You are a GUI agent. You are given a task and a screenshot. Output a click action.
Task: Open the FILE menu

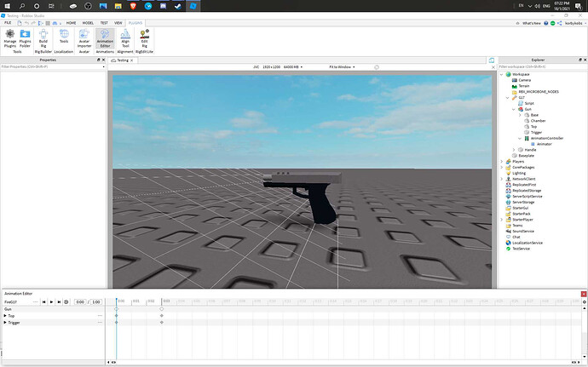tap(8, 23)
